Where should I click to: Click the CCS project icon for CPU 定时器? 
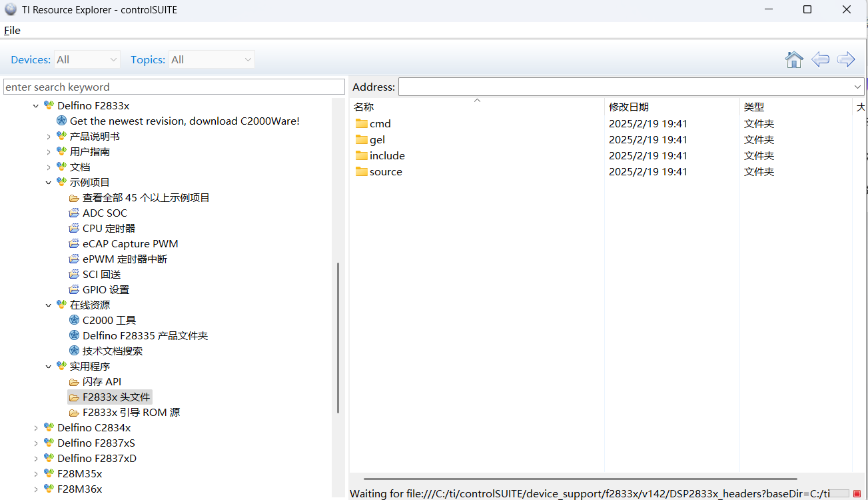click(74, 228)
